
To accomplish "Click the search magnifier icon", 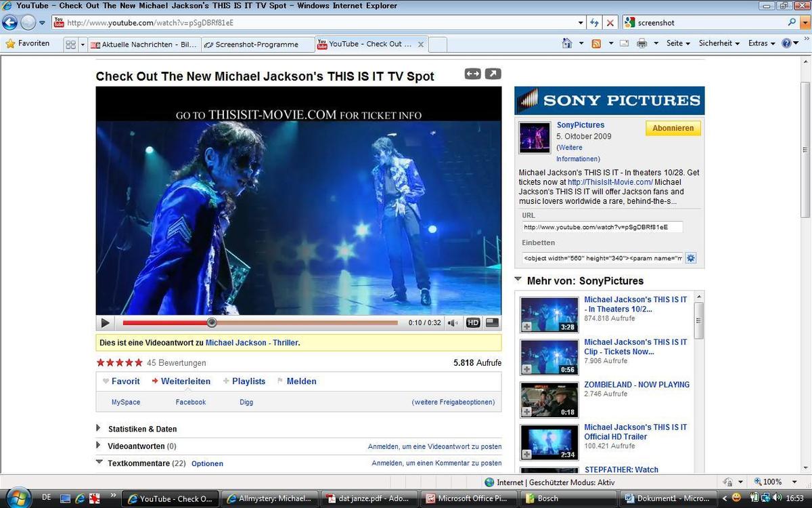I will pos(792,22).
